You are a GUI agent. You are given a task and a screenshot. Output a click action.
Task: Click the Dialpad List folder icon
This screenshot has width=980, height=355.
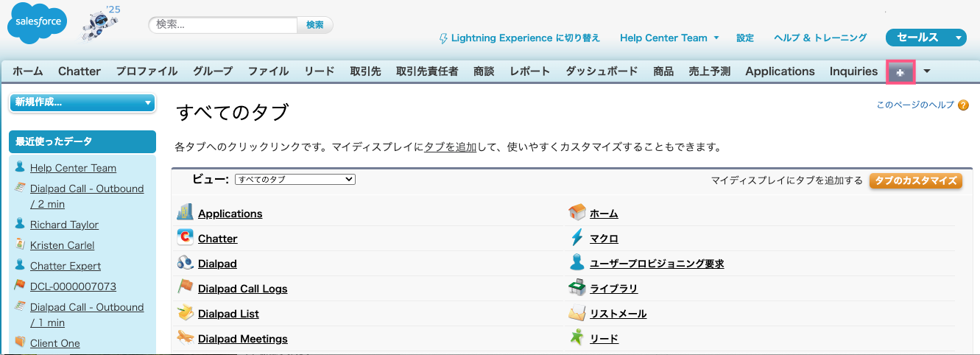click(185, 313)
